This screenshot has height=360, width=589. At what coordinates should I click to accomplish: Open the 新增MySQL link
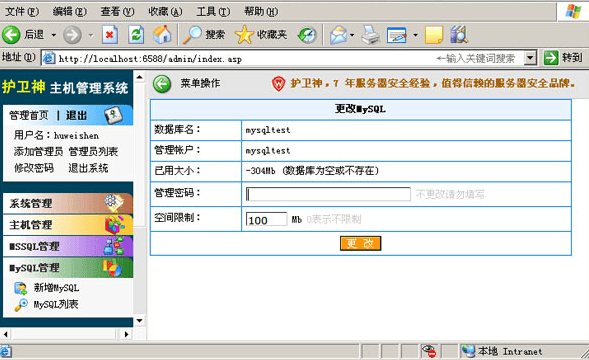click(x=56, y=288)
